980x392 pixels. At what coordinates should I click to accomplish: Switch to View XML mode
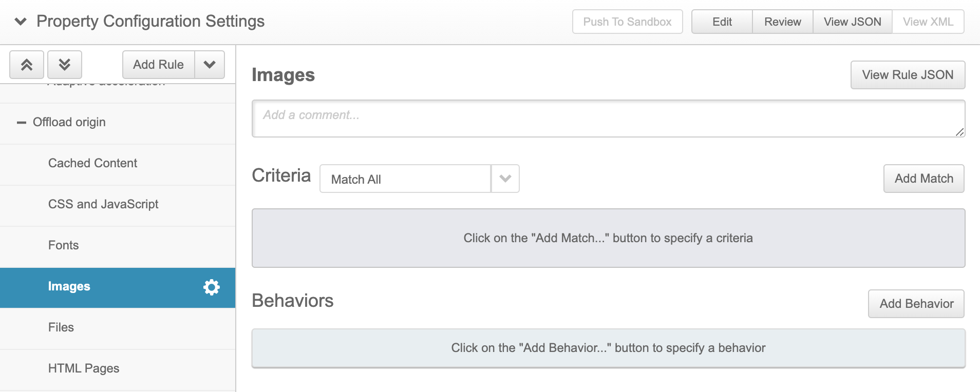pos(928,22)
